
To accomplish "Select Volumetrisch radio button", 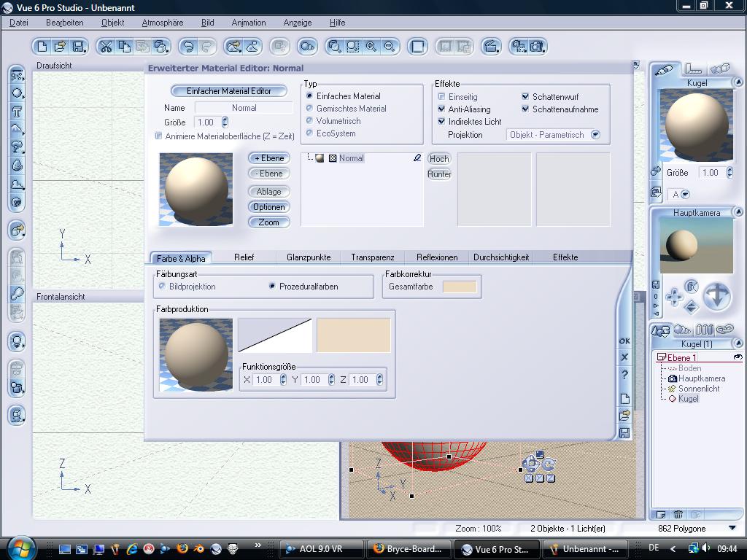I will coord(309,120).
